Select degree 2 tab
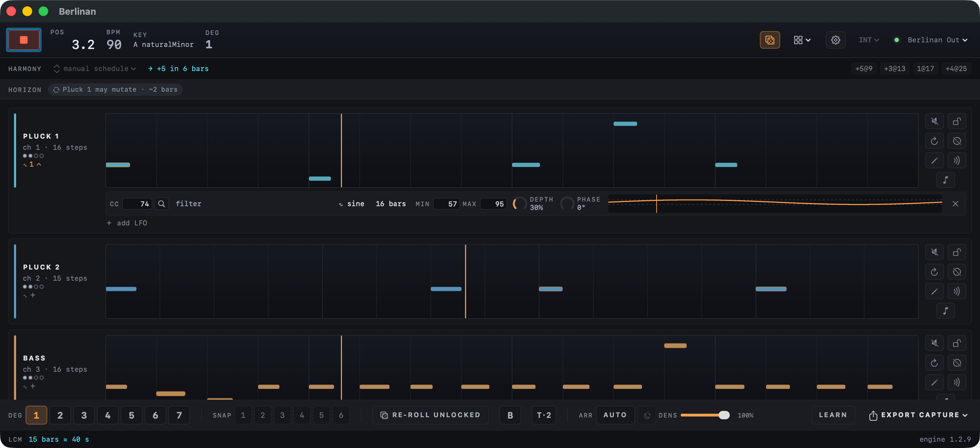The width and height of the screenshot is (980, 448). pos(60,415)
